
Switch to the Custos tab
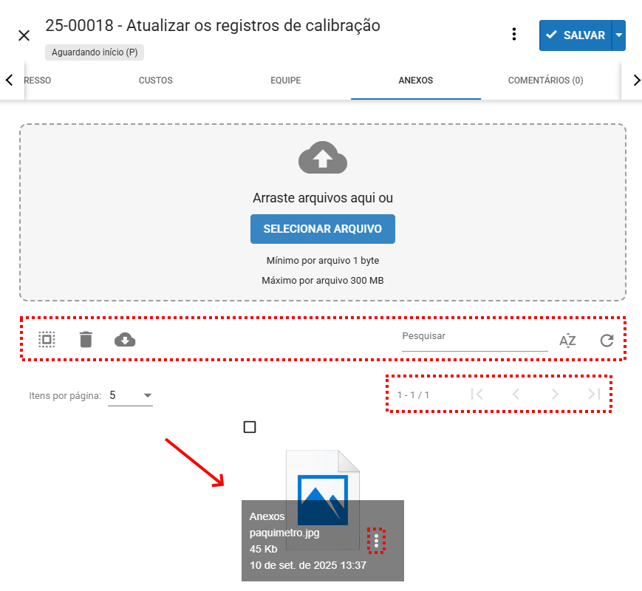coord(155,80)
